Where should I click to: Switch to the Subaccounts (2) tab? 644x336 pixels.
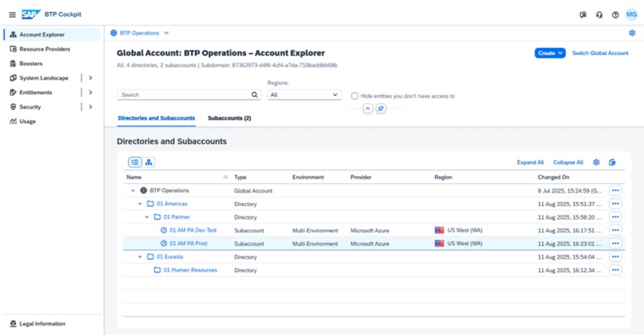point(229,118)
